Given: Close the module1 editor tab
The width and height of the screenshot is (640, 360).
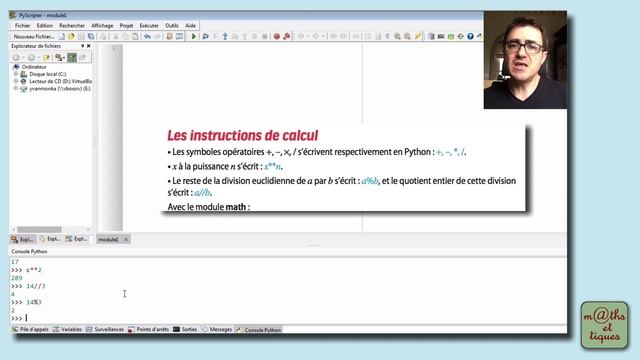Looking at the screenshot, I should click(126, 240).
